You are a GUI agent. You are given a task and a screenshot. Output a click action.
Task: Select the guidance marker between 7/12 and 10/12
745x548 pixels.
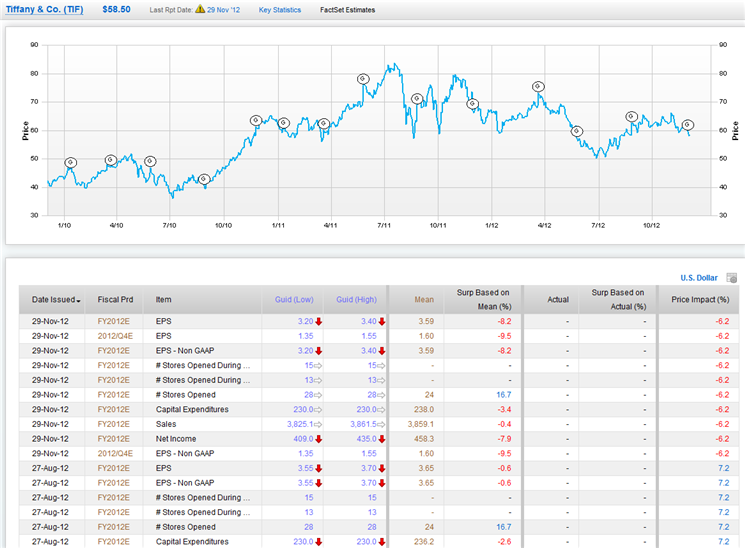pos(631,116)
